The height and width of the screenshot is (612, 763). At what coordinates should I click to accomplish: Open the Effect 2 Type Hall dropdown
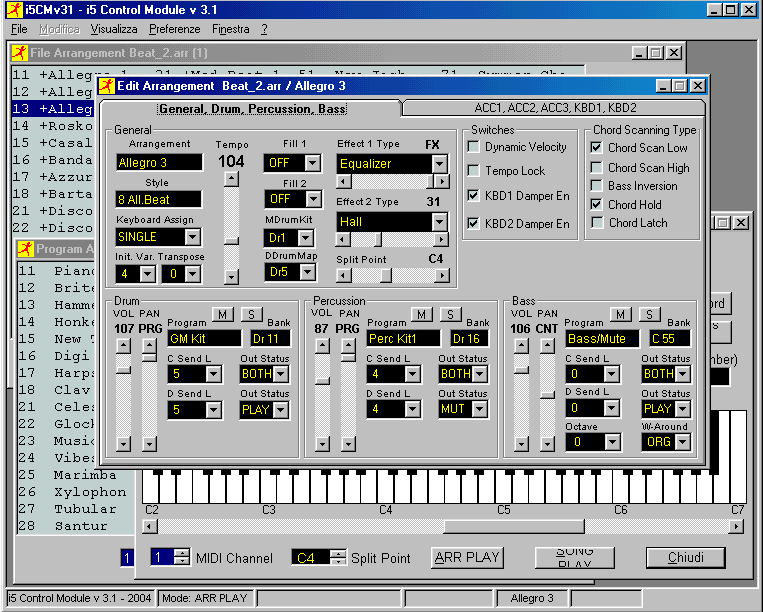coord(438,221)
